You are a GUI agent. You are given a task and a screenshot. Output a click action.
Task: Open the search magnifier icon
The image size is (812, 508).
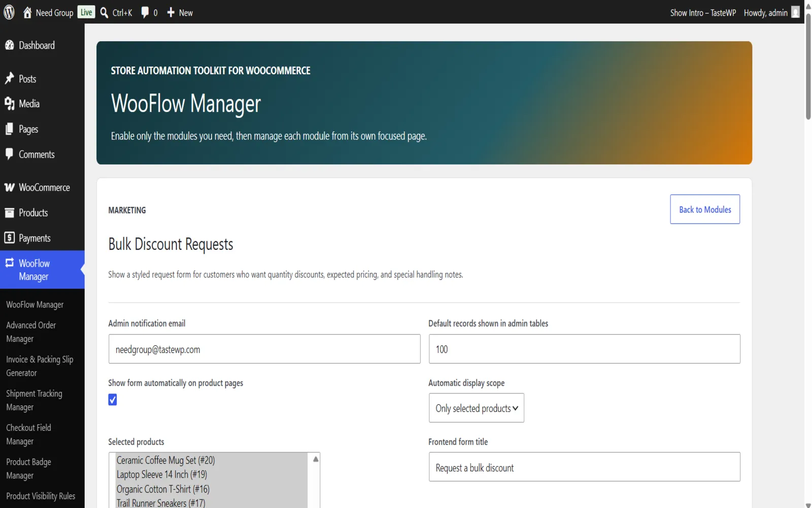point(104,12)
